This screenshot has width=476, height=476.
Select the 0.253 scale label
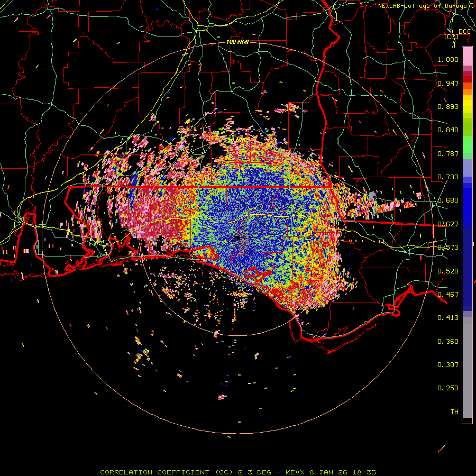point(448,388)
